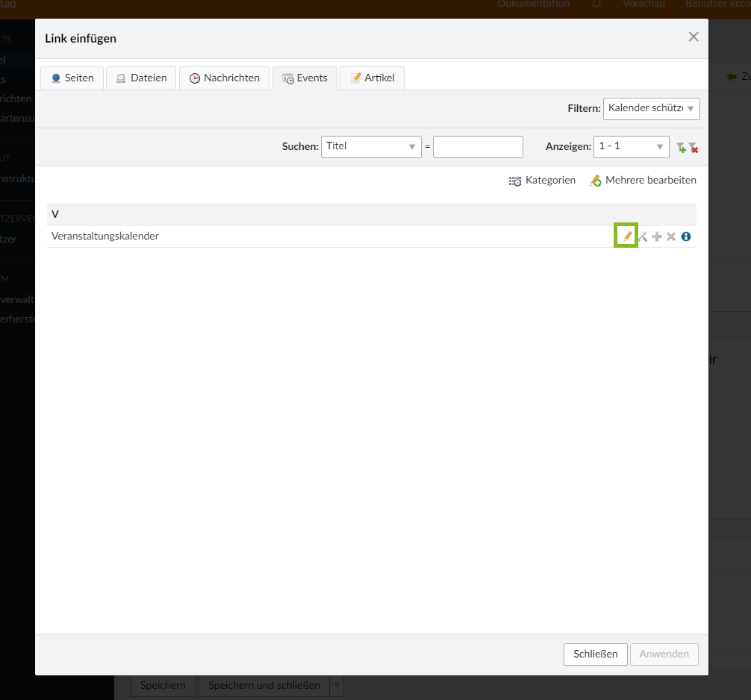Switch to the Dateien tab
This screenshot has width=751, height=700.
point(141,78)
